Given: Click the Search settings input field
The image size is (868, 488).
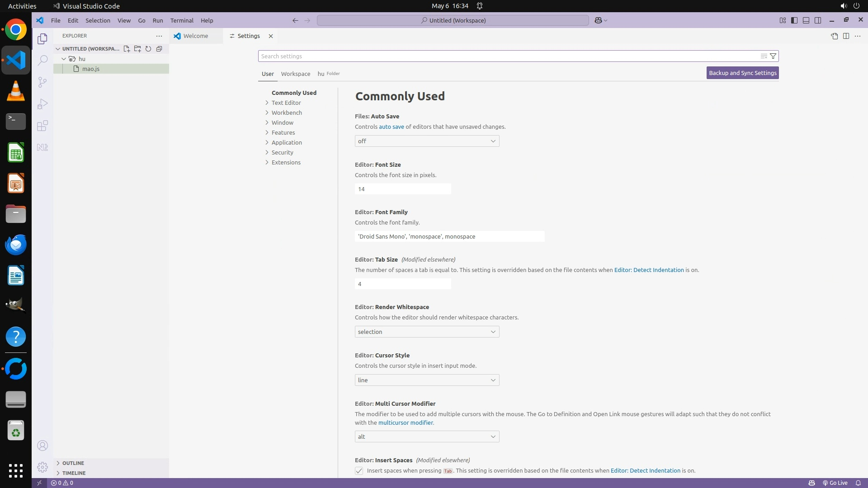Looking at the screenshot, I should point(506,56).
